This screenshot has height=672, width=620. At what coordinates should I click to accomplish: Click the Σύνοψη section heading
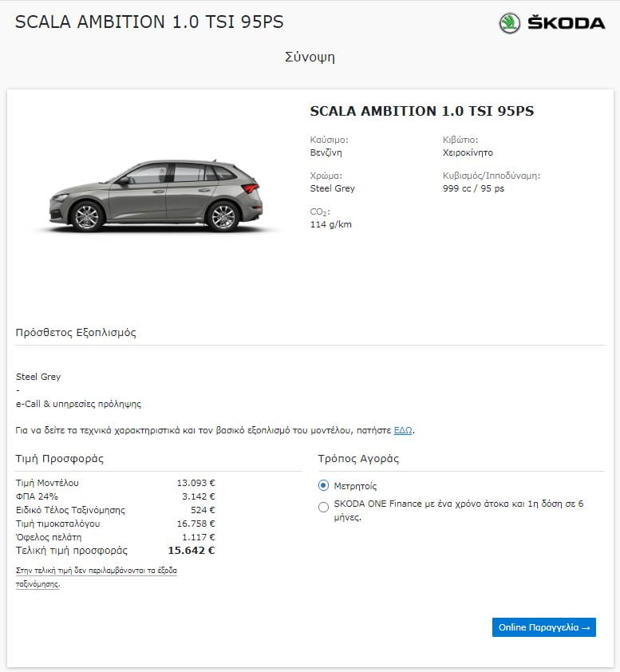(310, 57)
